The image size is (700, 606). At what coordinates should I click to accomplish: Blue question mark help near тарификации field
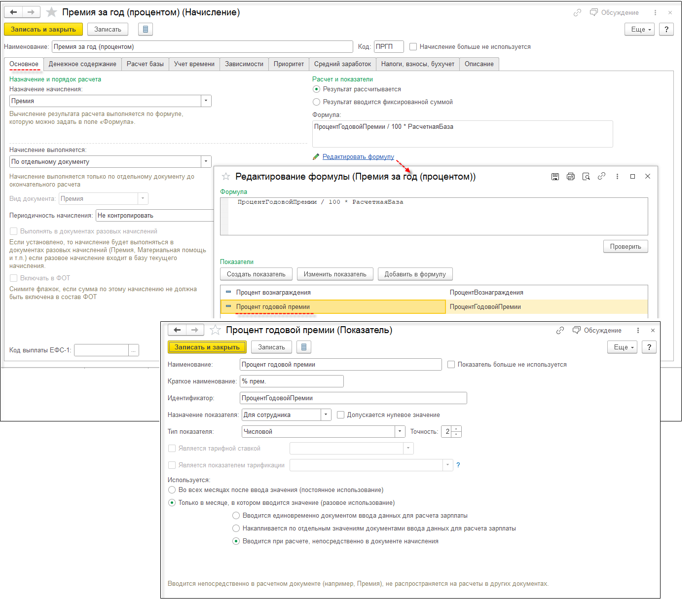(x=458, y=465)
